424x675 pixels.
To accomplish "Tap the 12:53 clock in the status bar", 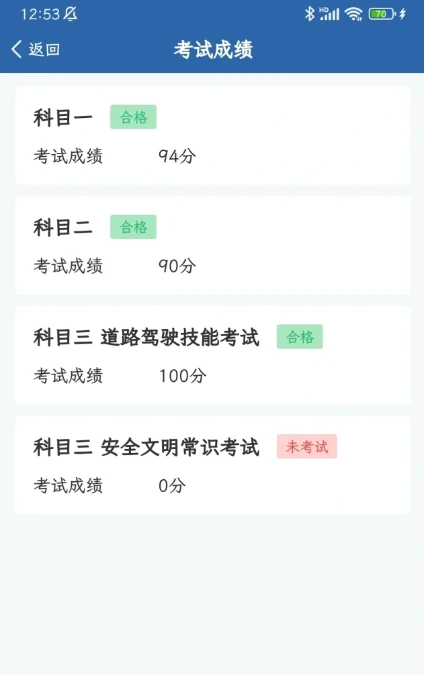I will (x=40, y=14).
